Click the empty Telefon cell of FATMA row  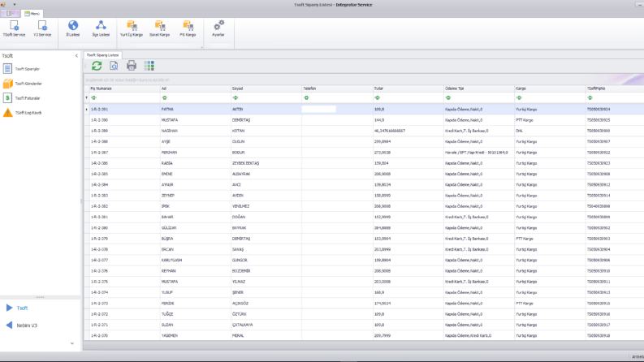click(x=337, y=110)
